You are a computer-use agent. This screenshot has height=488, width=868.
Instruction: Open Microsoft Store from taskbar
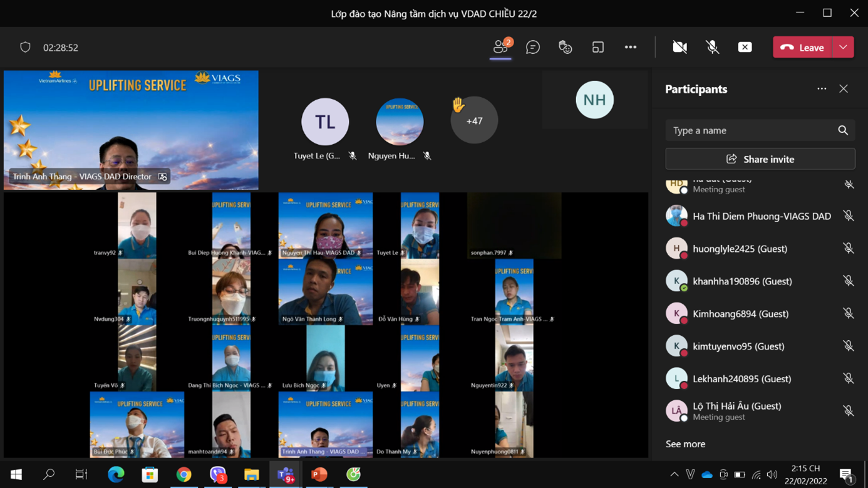[150, 475]
